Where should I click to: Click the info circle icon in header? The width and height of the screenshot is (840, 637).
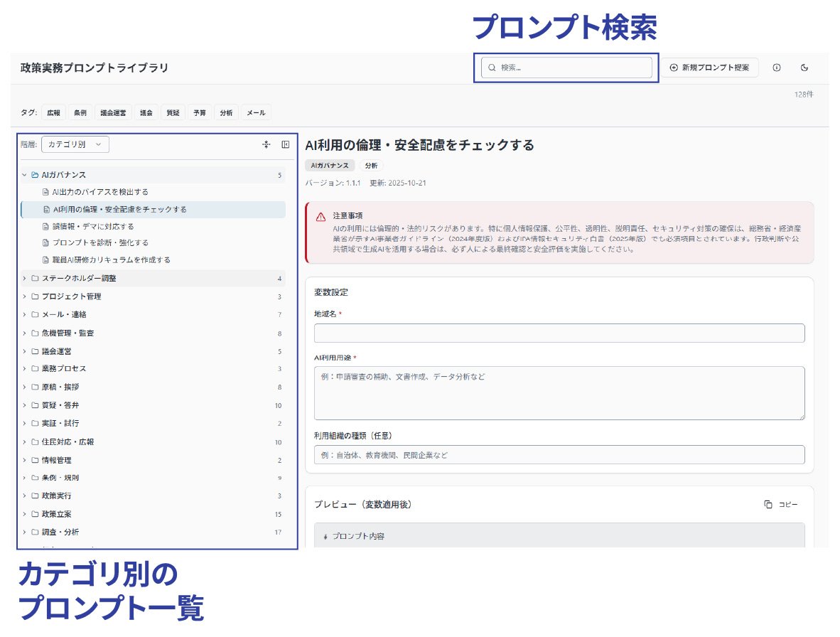click(x=777, y=68)
